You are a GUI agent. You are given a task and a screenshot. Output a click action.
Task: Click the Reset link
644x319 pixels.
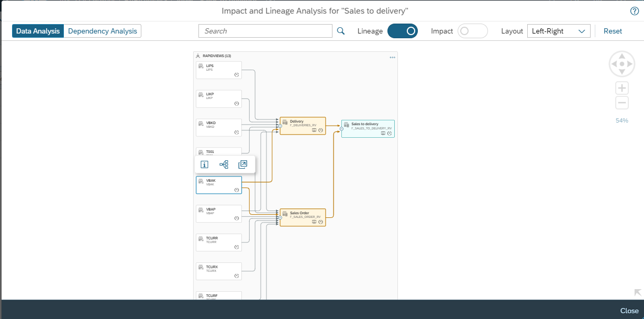click(x=613, y=31)
